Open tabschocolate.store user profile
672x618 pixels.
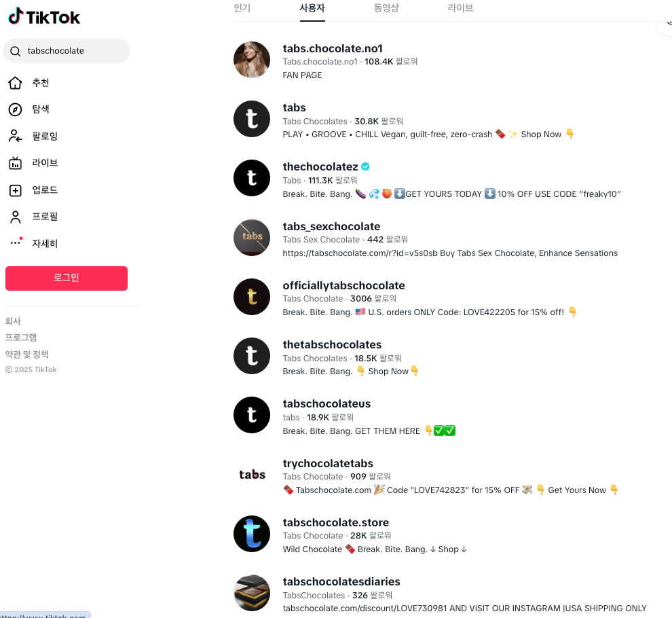[335, 522]
